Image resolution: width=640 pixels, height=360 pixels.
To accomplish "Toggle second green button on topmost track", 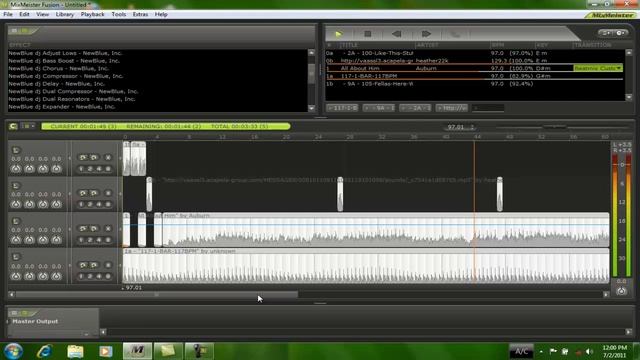I will tap(94, 157).
